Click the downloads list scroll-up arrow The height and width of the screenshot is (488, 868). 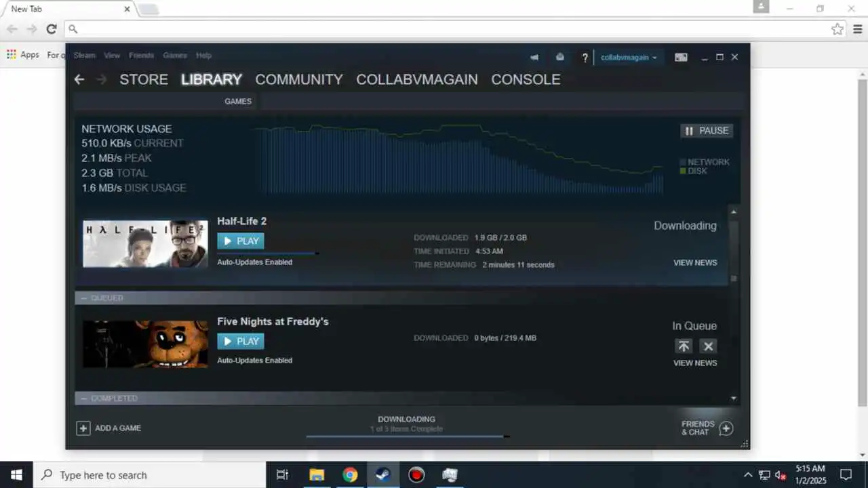[734, 212]
